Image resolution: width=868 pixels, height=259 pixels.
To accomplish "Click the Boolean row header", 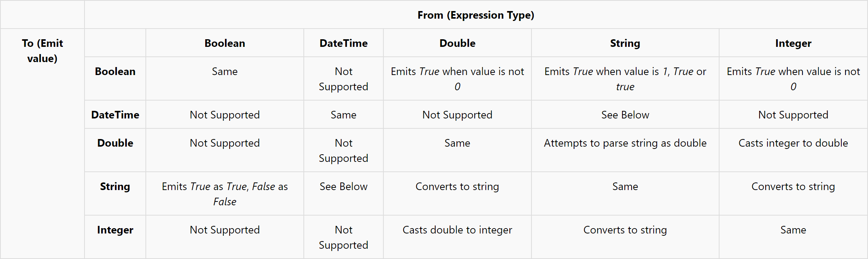I will [115, 72].
